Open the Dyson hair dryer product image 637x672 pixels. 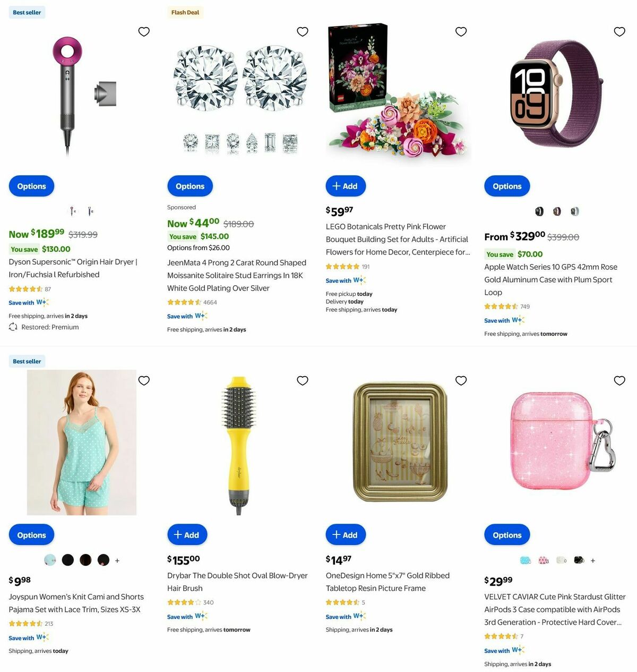(80, 96)
